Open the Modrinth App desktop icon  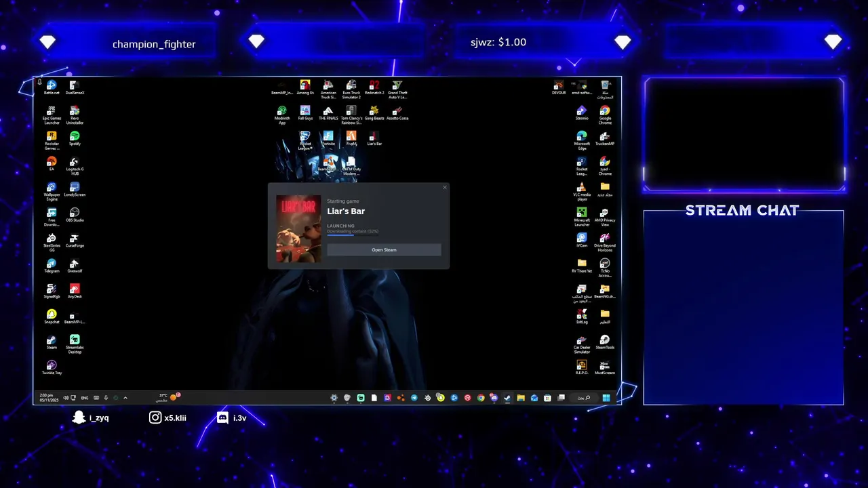(282, 115)
